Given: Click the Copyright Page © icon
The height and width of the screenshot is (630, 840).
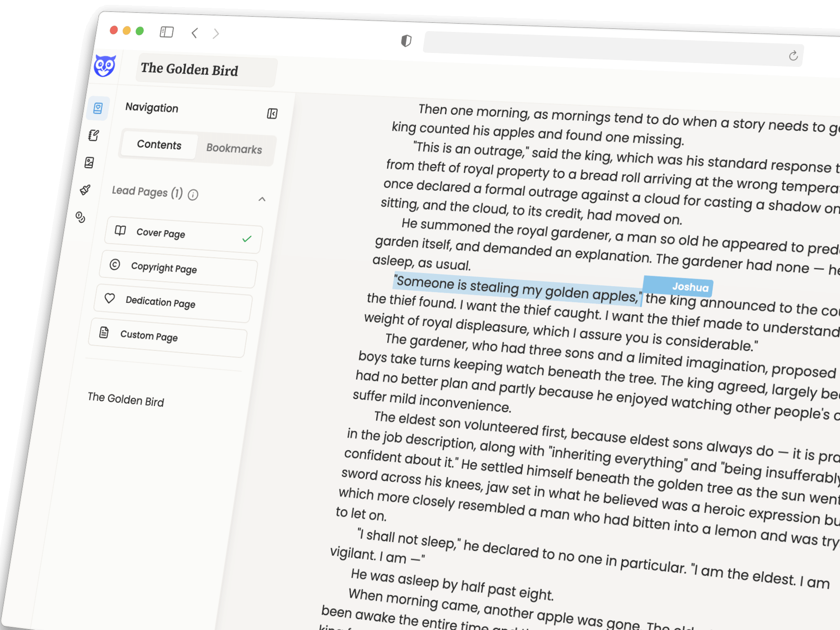Looking at the screenshot, I should tap(115, 264).
